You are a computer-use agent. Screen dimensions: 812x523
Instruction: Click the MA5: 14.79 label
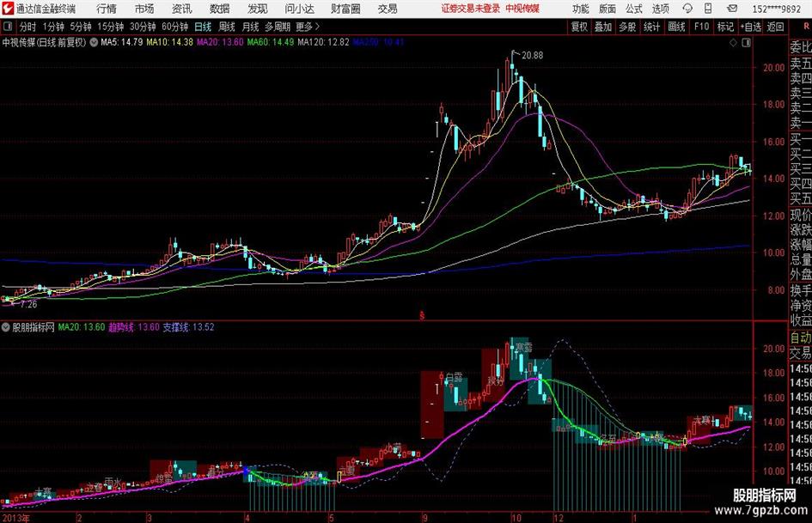tap(122, 42)
